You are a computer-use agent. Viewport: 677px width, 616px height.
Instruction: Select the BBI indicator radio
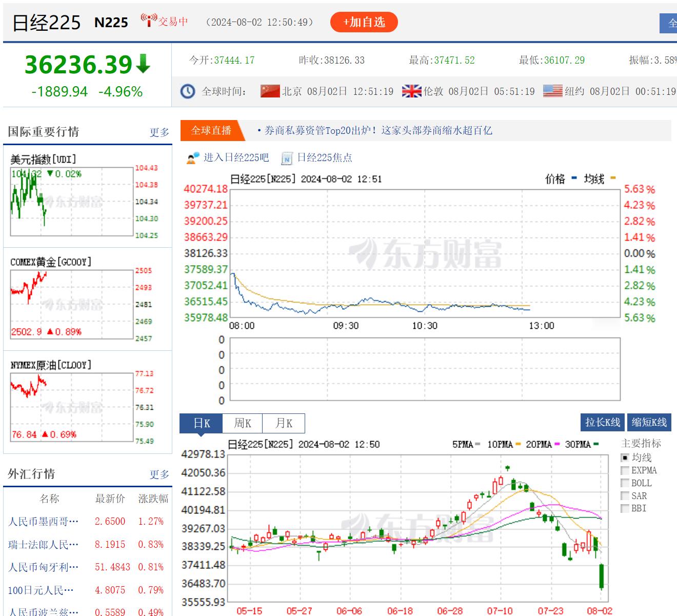[625, 508]
